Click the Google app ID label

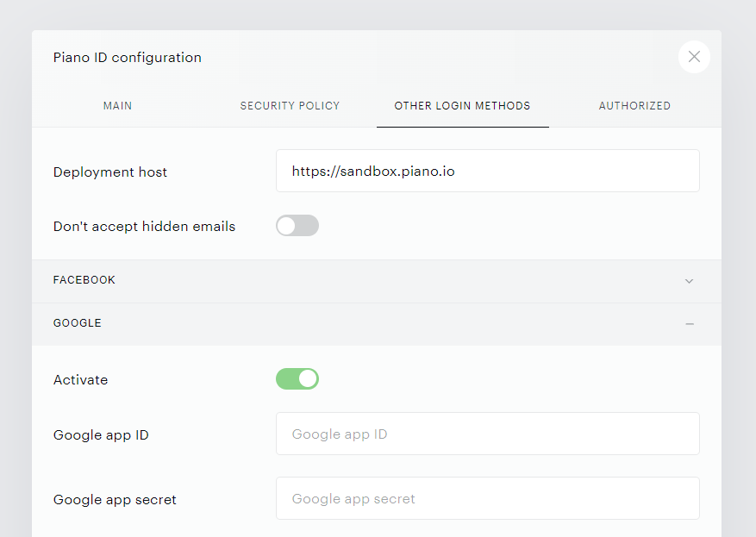[101, 435]
